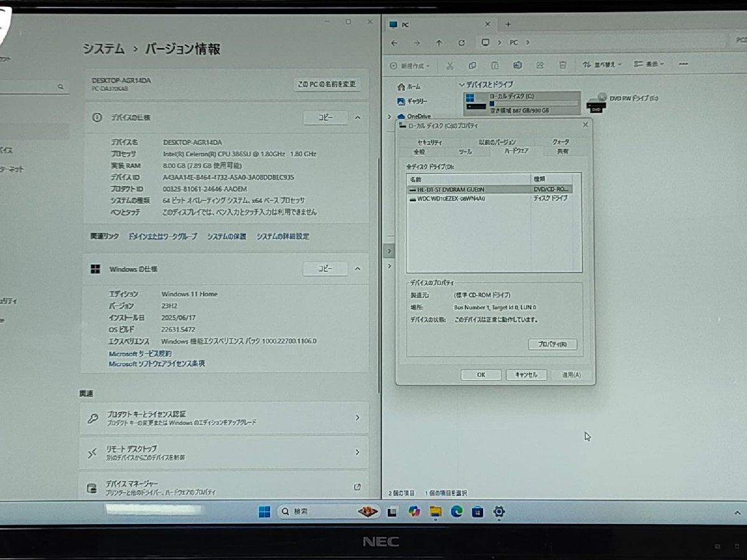The image size is (747, 560).
Task: Select WDC WD10EZEX-08WN4A0 disk row
Action: click(x=491, y=198)
